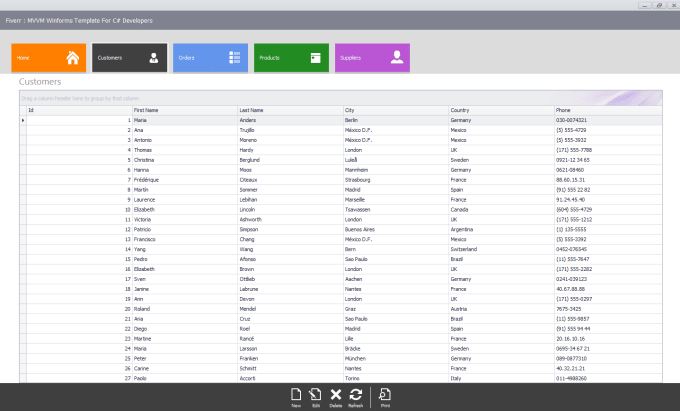This screenshot has width=680, height=411.
Task: Select country cell 'Argentina'
Action: (x=502, y=229)
